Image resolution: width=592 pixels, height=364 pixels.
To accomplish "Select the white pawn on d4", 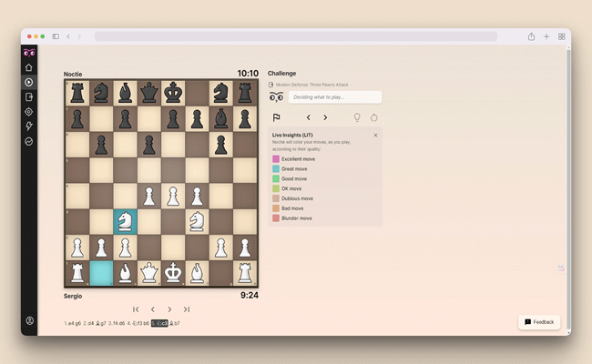I will coord(148,196).
